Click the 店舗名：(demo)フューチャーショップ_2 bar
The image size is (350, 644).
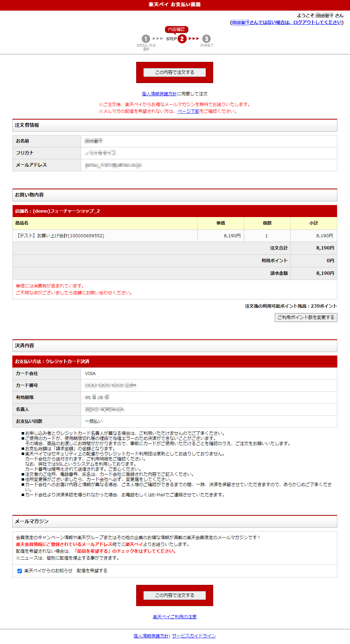click(175, 211)
